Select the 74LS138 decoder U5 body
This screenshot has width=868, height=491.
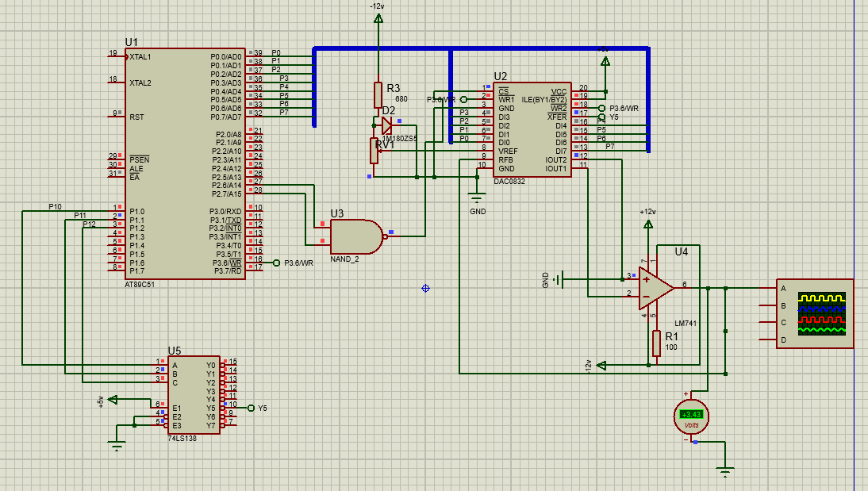pyautogui.click(x=194, y=395)
